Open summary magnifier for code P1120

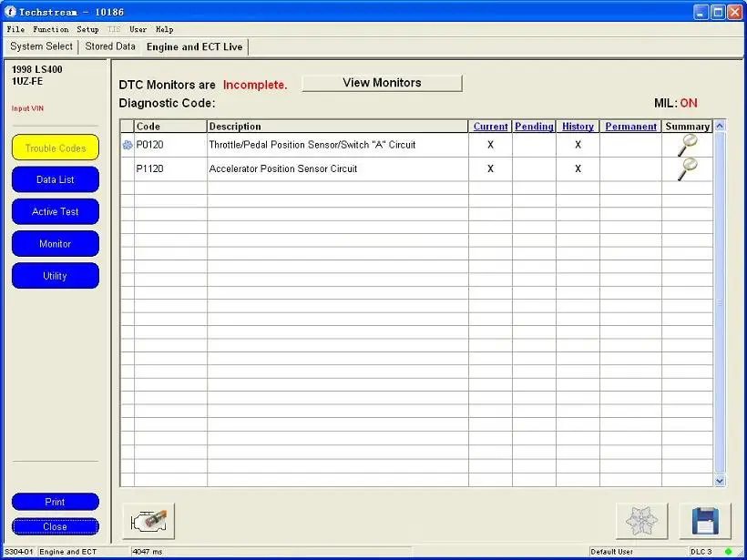687,169
